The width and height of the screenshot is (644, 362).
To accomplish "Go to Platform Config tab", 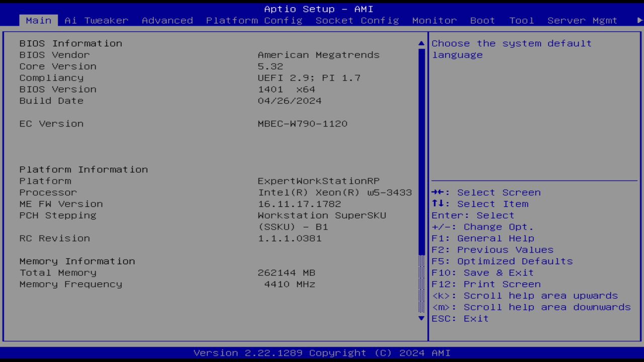I will point(254,21).
